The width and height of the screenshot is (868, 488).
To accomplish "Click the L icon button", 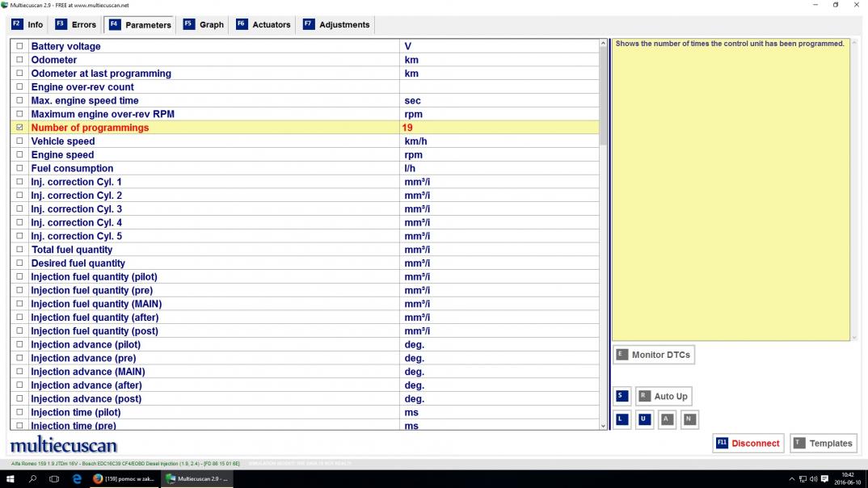I will 622,419.
